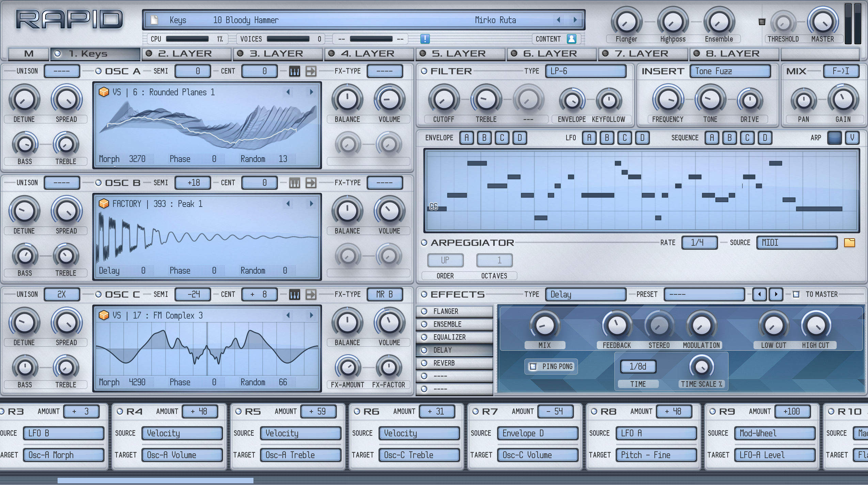Select the REVERB effect slot

point(454,363)
